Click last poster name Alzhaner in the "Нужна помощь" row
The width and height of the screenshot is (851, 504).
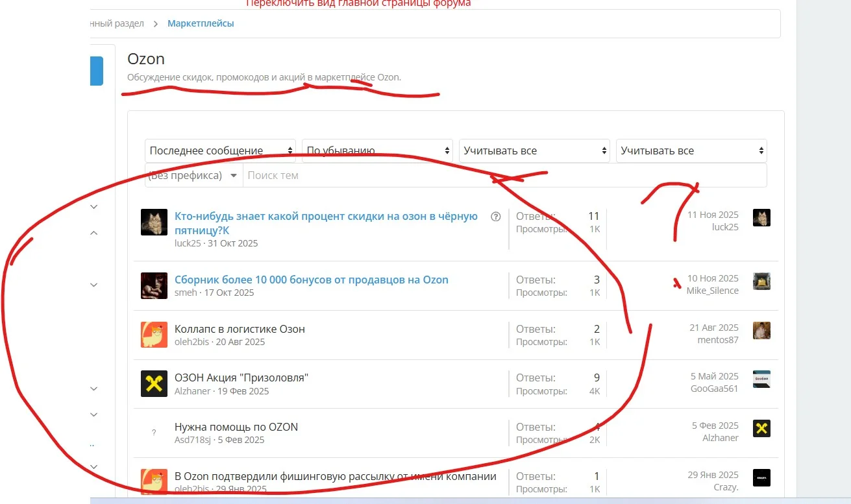point(721,438)
